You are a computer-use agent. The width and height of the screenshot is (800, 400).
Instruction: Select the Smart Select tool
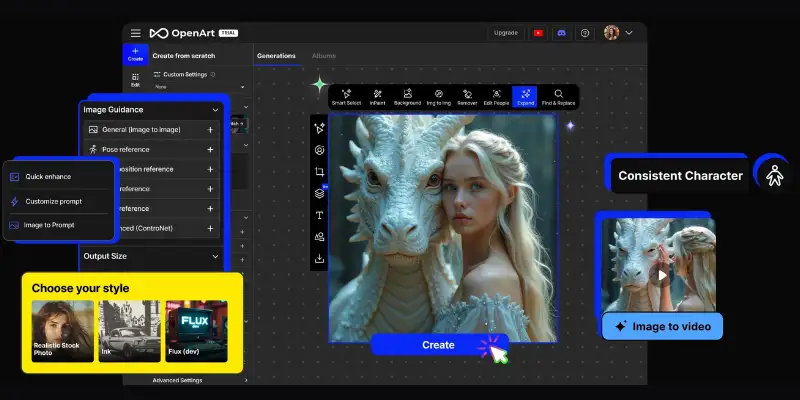[x=346, y=97]
